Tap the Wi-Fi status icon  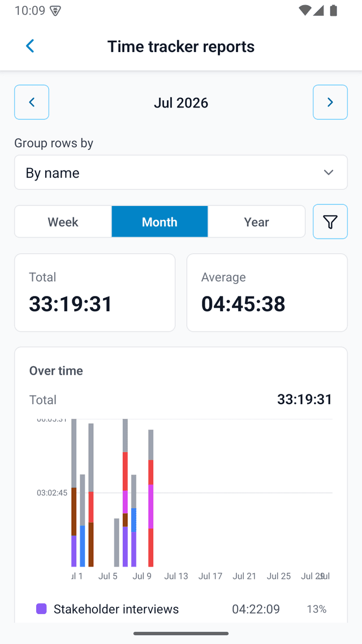coord(304,10)
